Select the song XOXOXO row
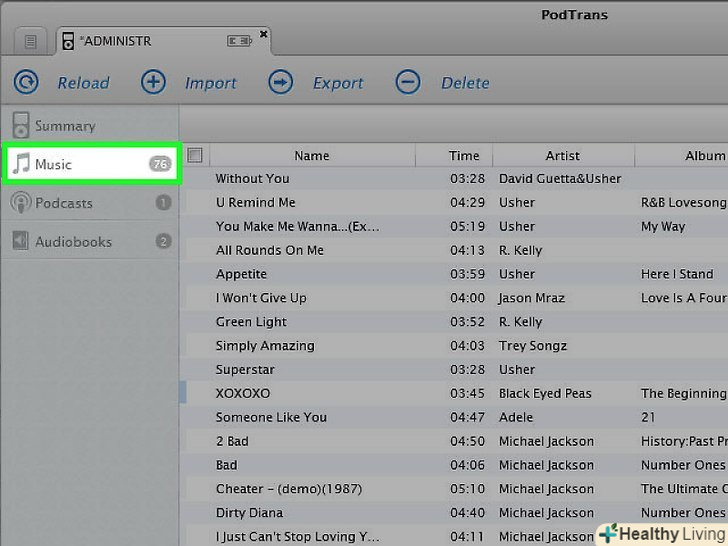This screenshot has height=546, width=728. click(x=243, y=393)
